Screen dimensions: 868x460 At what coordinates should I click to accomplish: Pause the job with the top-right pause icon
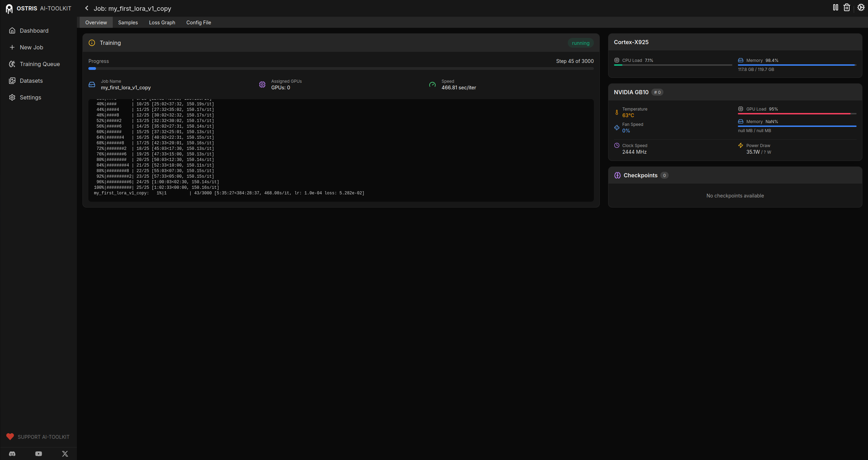point(835,7)
